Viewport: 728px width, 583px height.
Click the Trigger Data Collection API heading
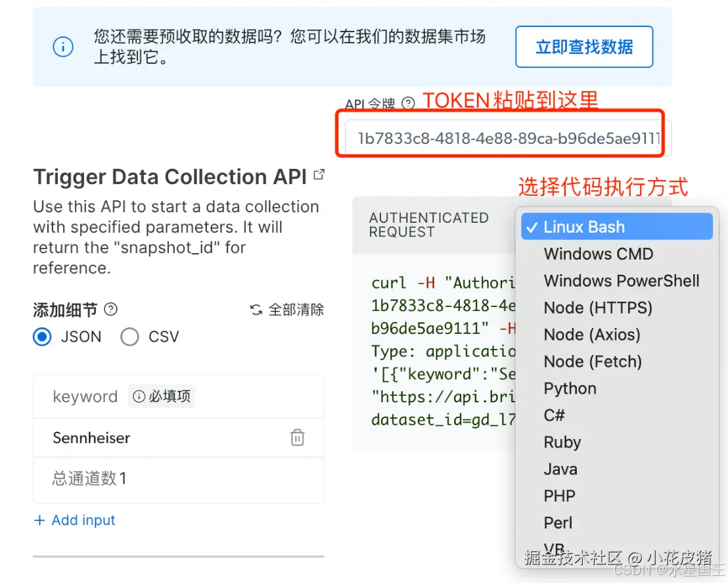pos(170,177)
